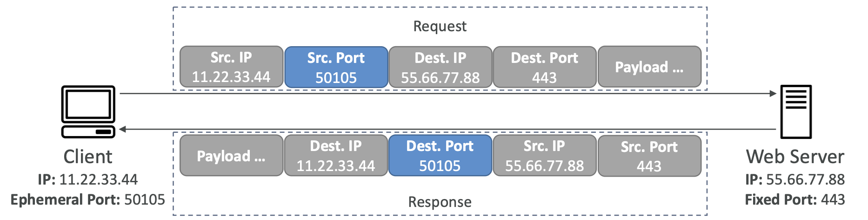Click the Client text label
Image resolution: width=868 pixels, height=220 pixels.
point(88,157)
